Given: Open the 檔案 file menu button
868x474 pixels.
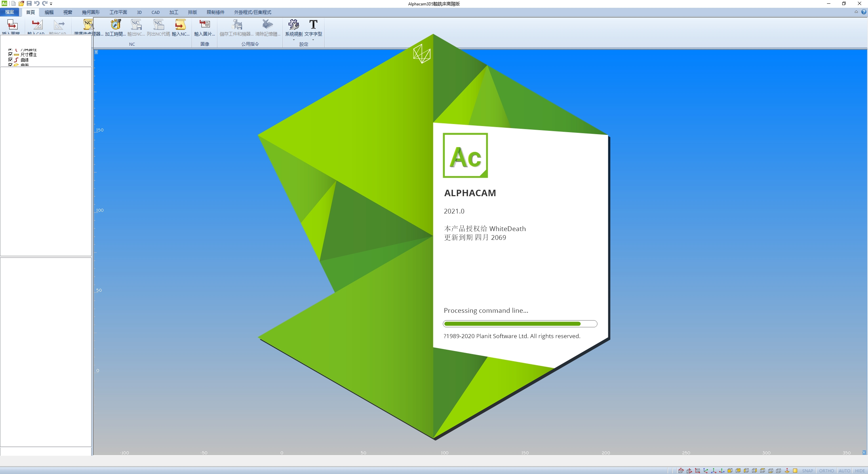Looking at the screenshot, I should [x=9, y=12].
